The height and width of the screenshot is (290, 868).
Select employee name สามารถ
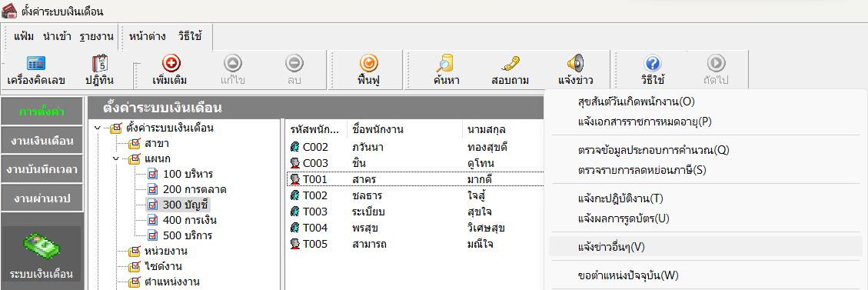[368, 244]
